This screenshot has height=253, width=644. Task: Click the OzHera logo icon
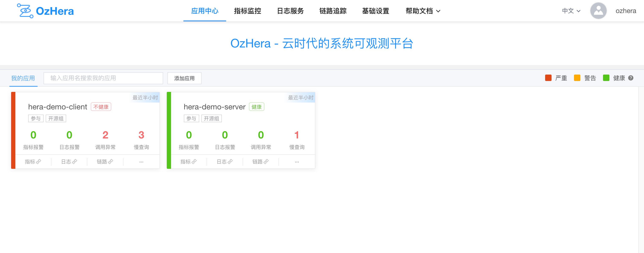tap(25, 11)
